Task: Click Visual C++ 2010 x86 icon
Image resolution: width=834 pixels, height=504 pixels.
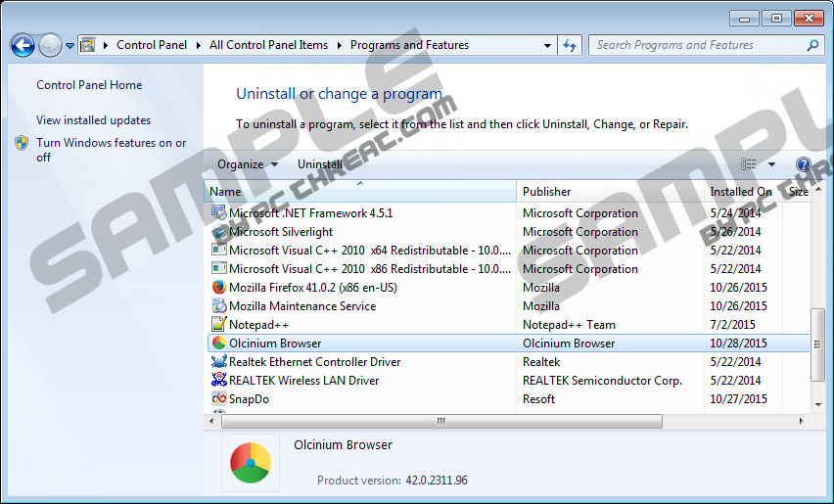Action: point(219,268)
